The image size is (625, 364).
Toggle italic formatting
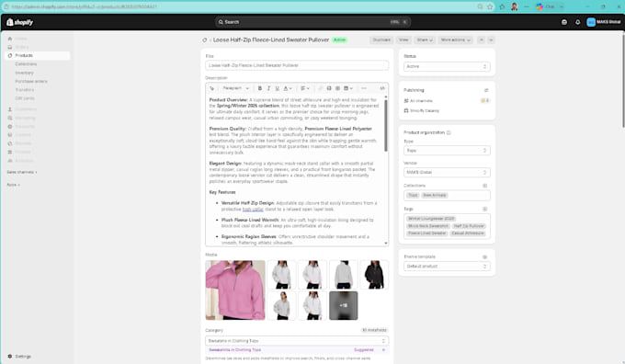[268, 88]
